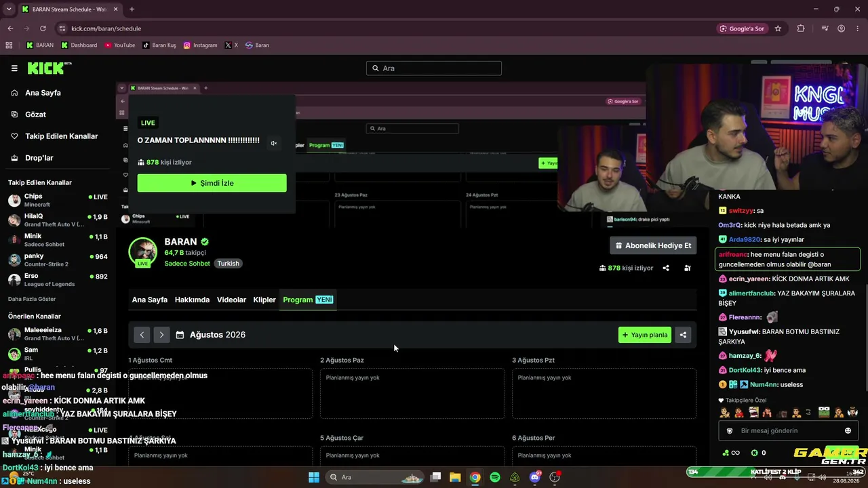Open Chrome from the taskbar
Viewport: 868px width, 488px height.
point(475,477)
